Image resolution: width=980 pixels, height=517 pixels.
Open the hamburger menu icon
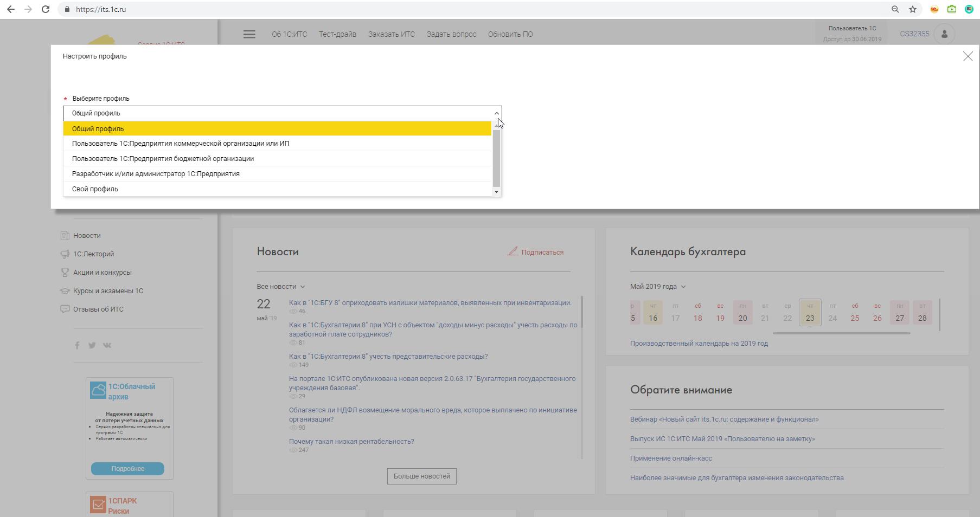tap(249, 34)
